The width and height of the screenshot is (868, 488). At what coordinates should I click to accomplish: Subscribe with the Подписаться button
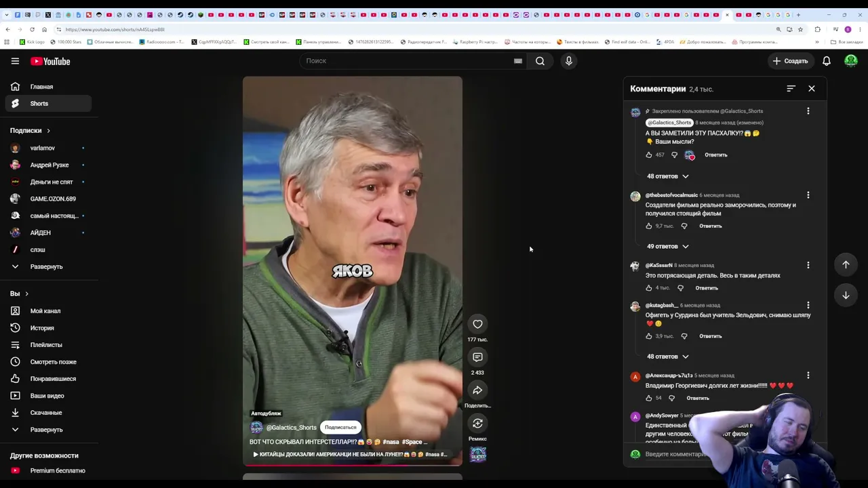340,428
